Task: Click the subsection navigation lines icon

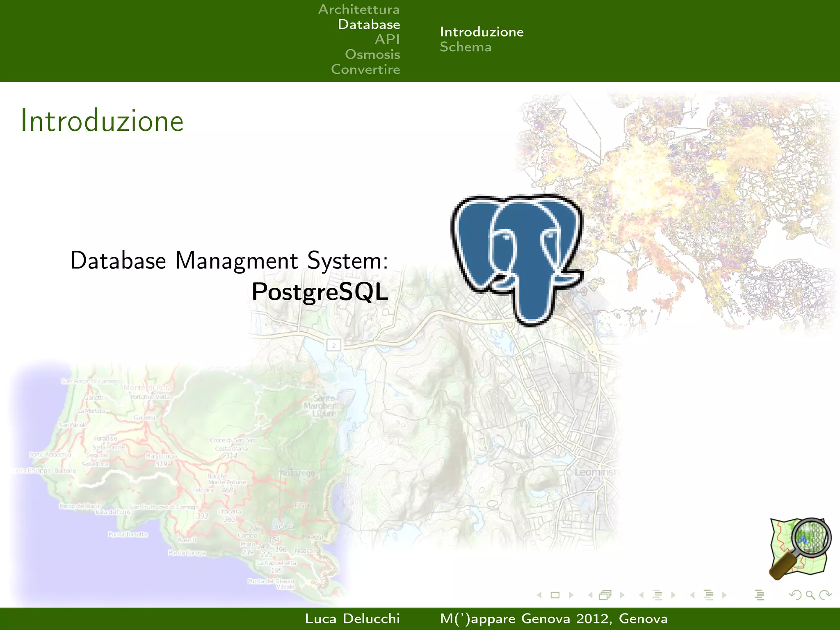Action: 657,595
